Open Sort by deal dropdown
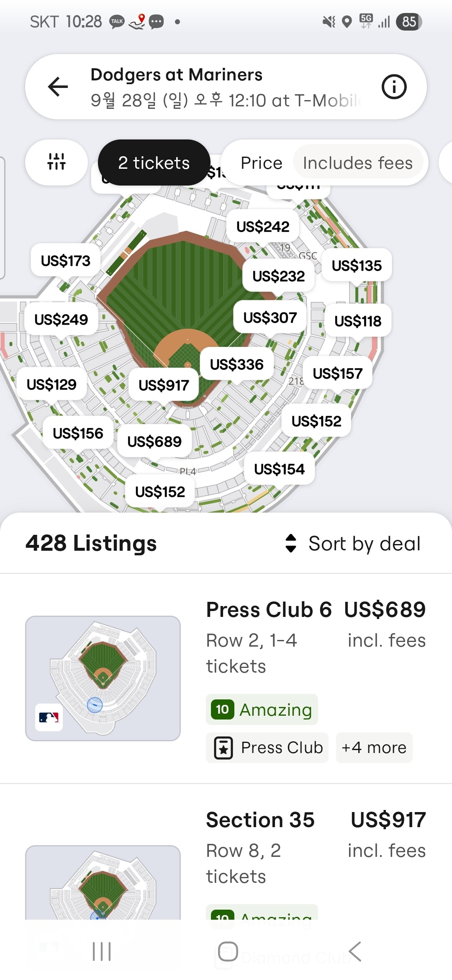 (x=353, y=544)
